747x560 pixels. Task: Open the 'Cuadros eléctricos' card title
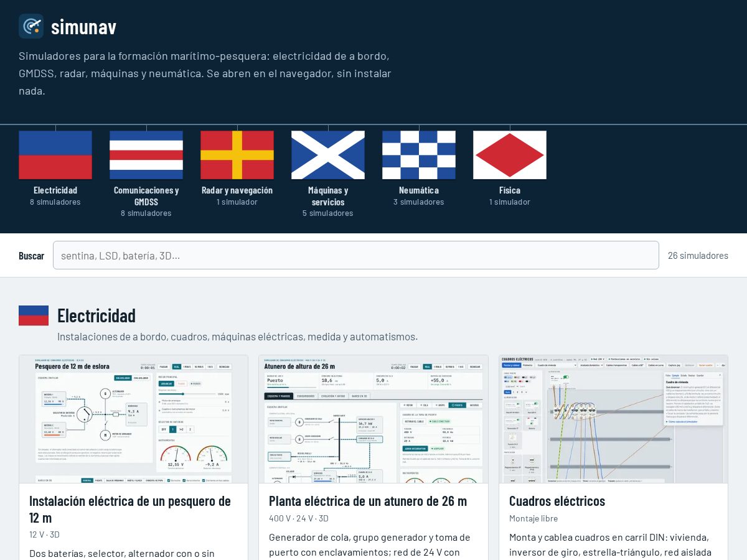tap(557, 501)
